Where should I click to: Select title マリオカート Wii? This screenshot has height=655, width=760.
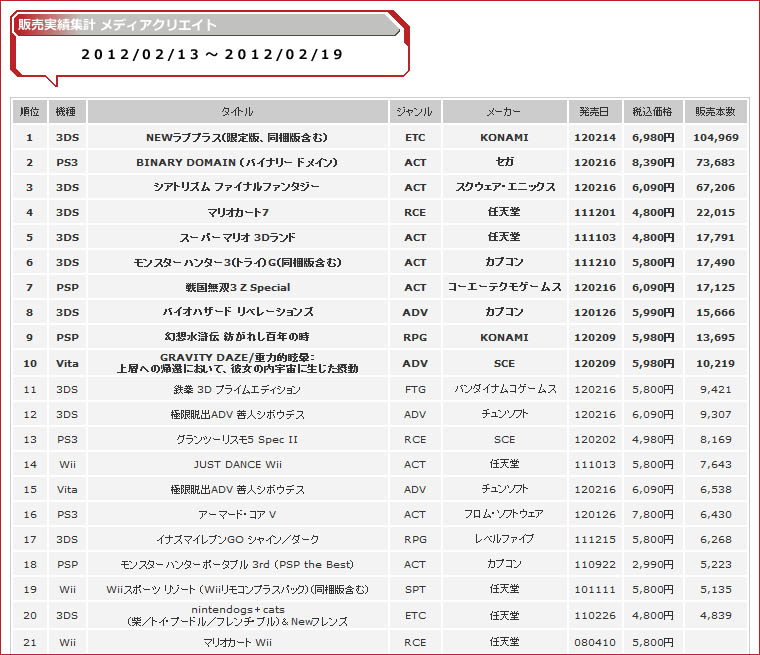(238, 642)
